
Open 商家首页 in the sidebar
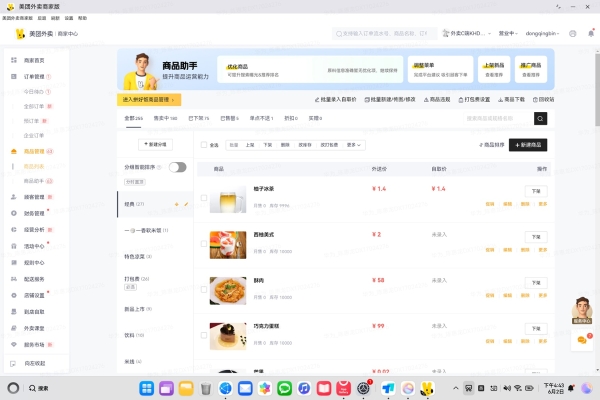click(x=34, y=60)
